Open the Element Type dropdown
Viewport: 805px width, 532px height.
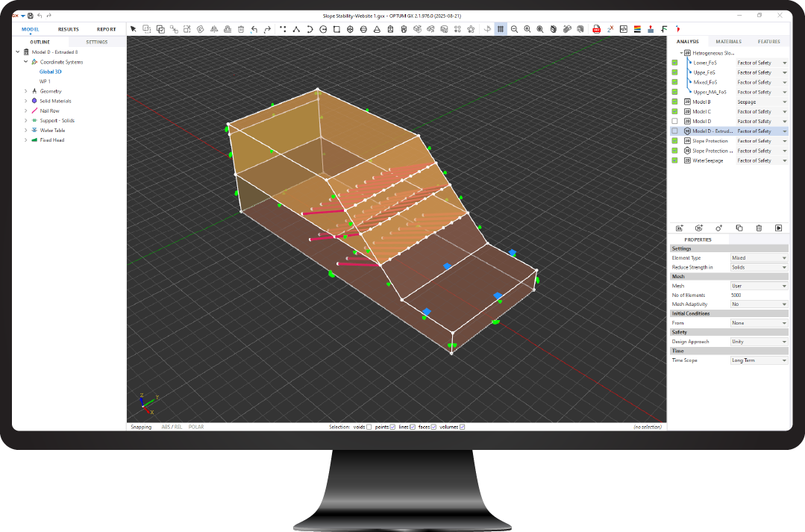point(758,257)
